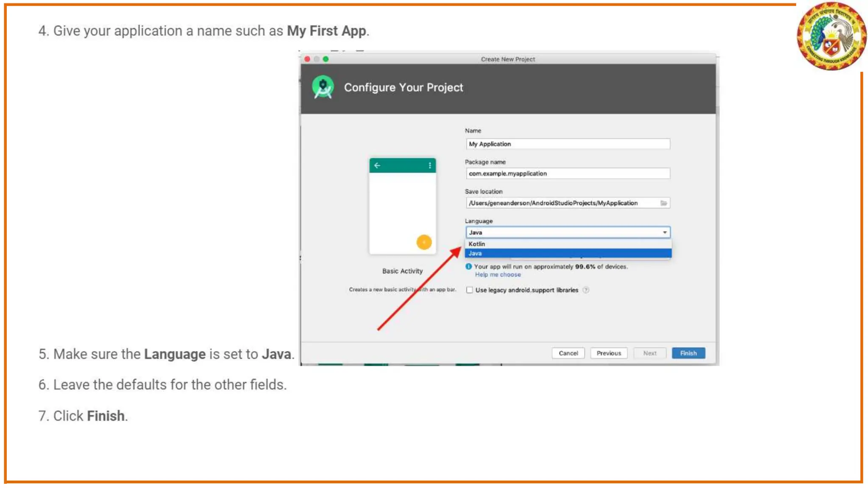
Task: Click the yellow floating action button preview
Action: click(x=424, y=242)
